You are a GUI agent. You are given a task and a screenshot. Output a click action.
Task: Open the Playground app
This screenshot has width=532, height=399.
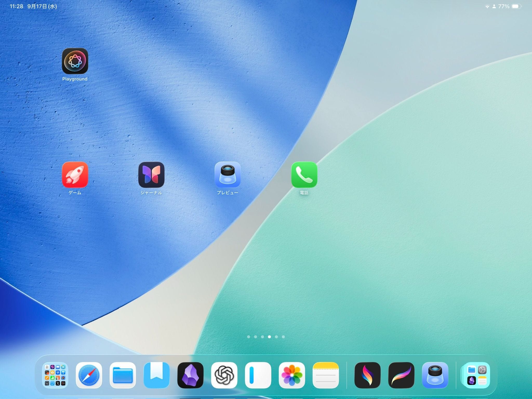[75, 61]
